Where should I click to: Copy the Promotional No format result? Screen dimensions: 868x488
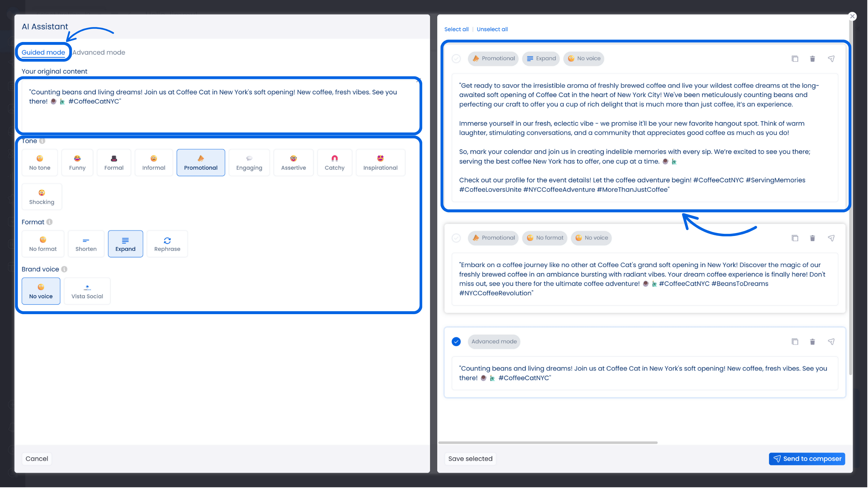pos(795,238)
